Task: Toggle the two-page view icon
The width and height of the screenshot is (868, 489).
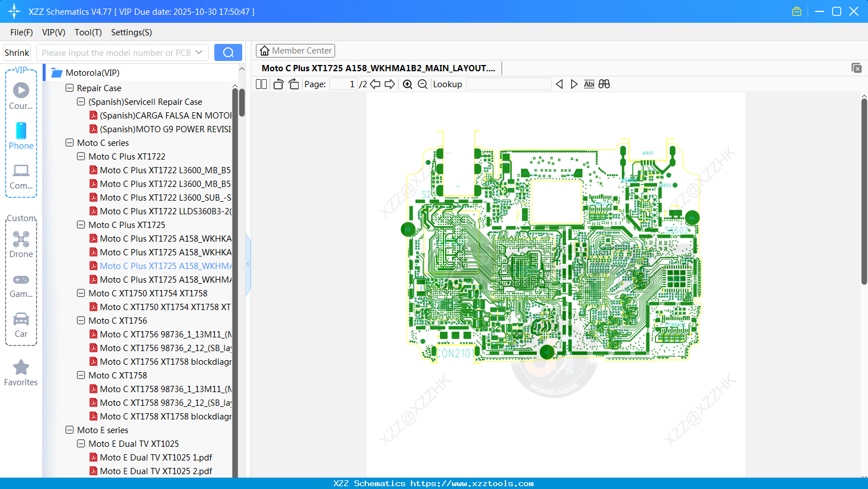Action: [x=262, y=84]
